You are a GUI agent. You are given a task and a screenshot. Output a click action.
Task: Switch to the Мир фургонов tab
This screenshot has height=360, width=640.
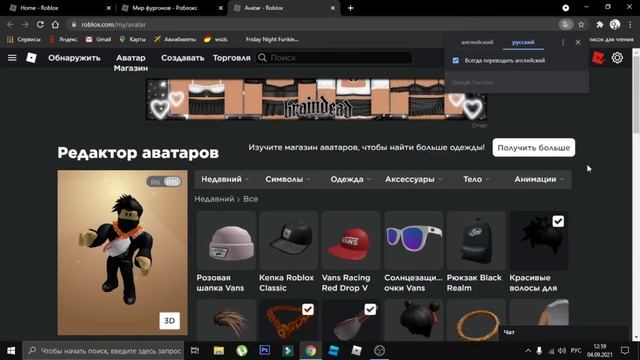click(x=172, y=8)
